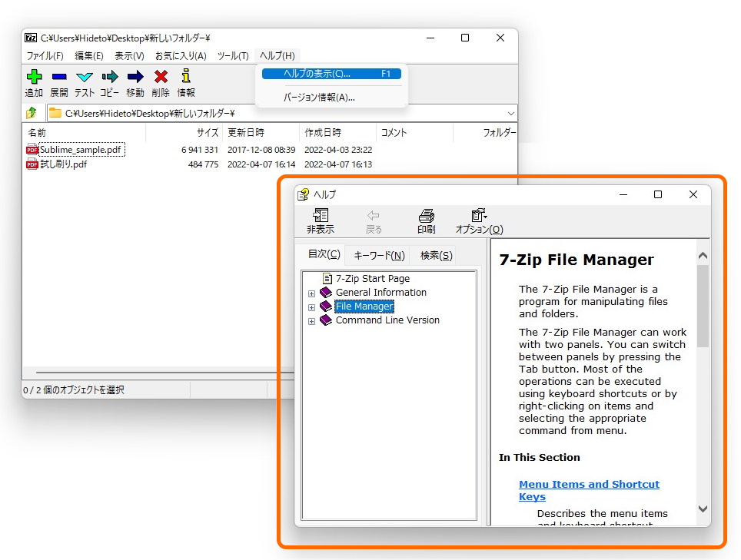Click the PDF icon of 試し刷り.pdf

32,164
